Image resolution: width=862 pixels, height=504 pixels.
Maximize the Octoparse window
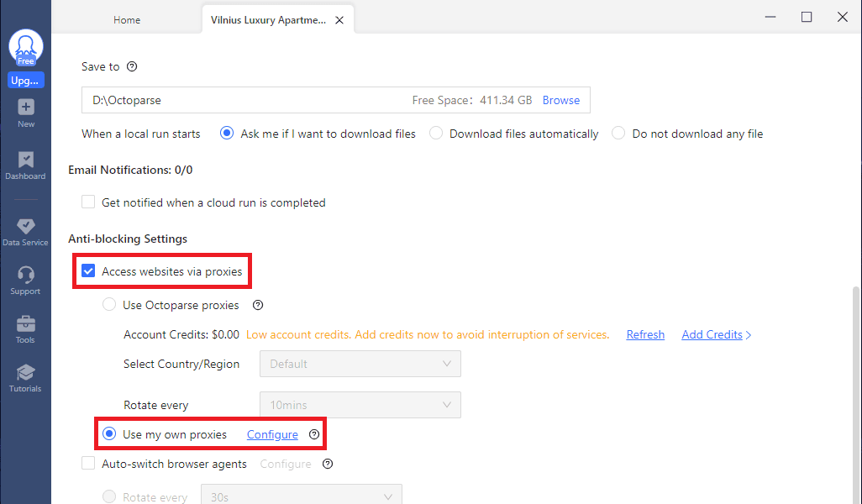tap(807, 17)
